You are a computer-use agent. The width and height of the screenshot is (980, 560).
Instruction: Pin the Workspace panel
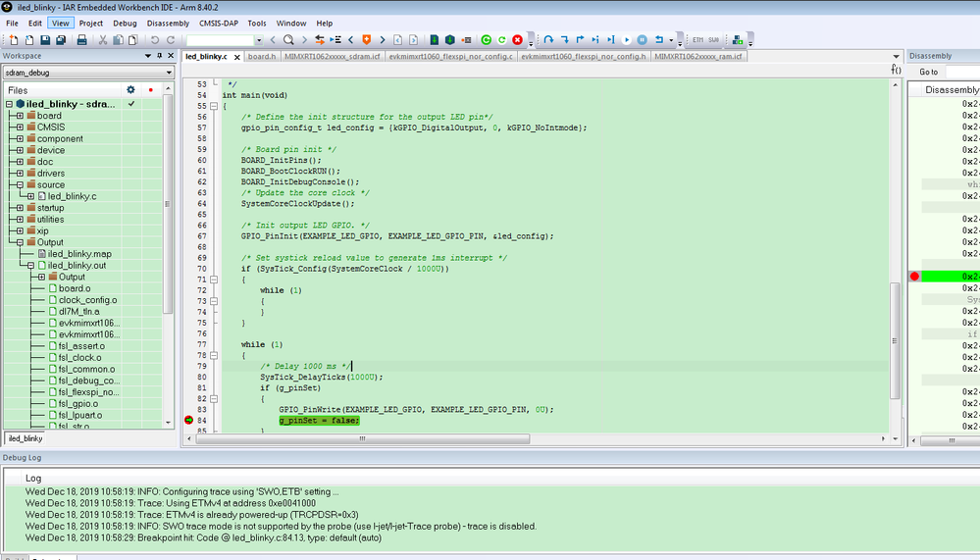click(x=159, y=56)
